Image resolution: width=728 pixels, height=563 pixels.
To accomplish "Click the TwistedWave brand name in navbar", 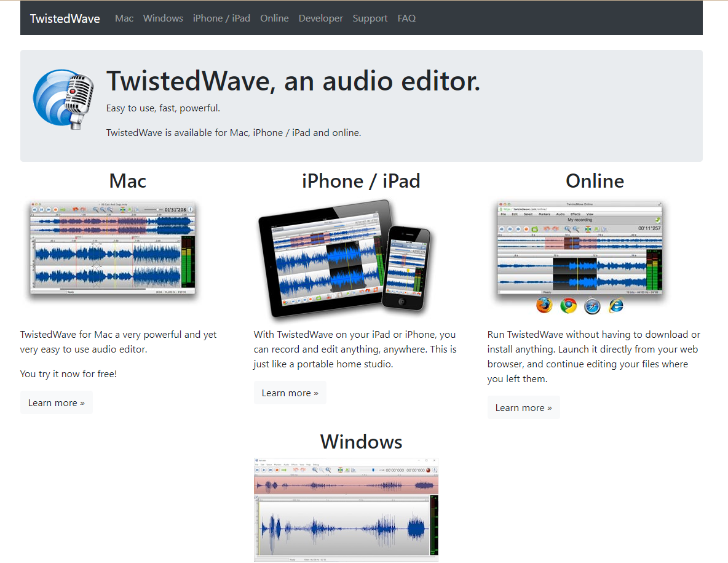I will [65, 18].
